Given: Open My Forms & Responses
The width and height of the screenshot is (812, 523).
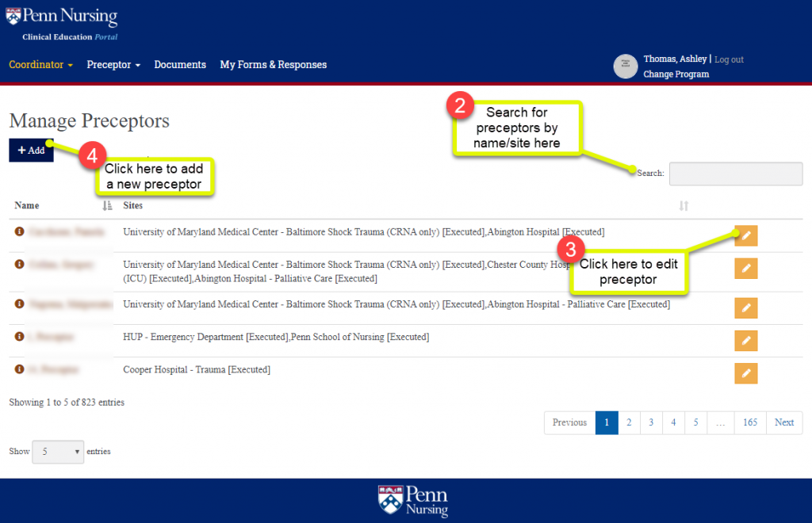Looking at the screenshot, I should (x=274, y=65).
